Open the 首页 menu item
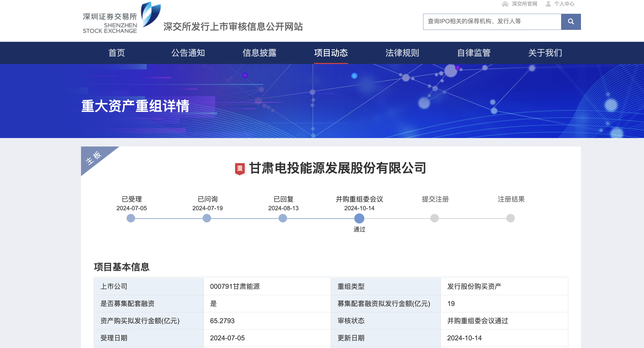The width and height of the screenshot is (644, 348). 117,53
